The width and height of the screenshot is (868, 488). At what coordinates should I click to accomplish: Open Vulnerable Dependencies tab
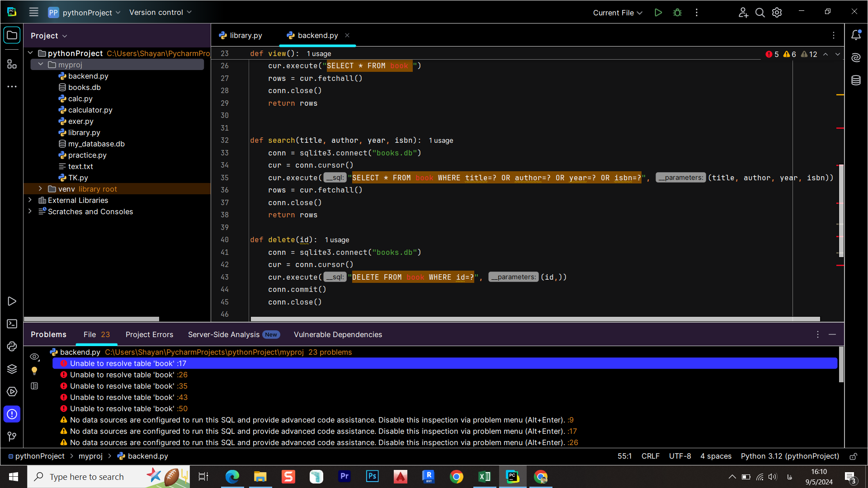pos(338,334)
